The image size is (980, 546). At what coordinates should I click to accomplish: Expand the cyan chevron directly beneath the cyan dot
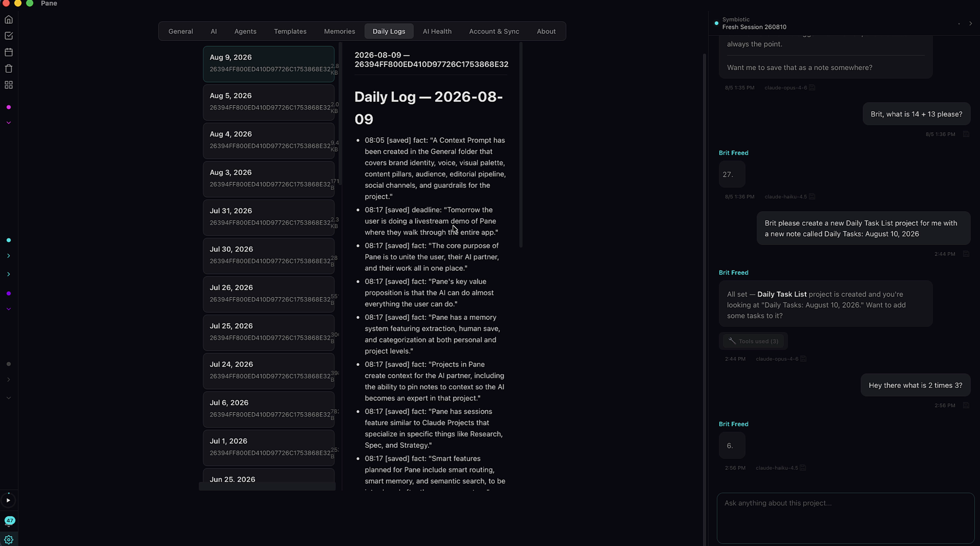coord(9,256)
